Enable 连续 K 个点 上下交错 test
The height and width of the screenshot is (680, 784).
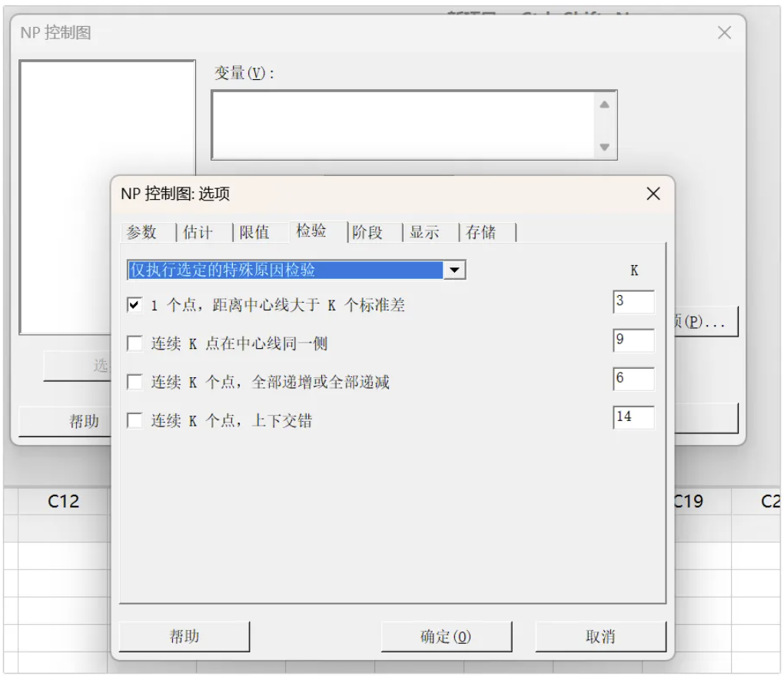coord(135,420)
